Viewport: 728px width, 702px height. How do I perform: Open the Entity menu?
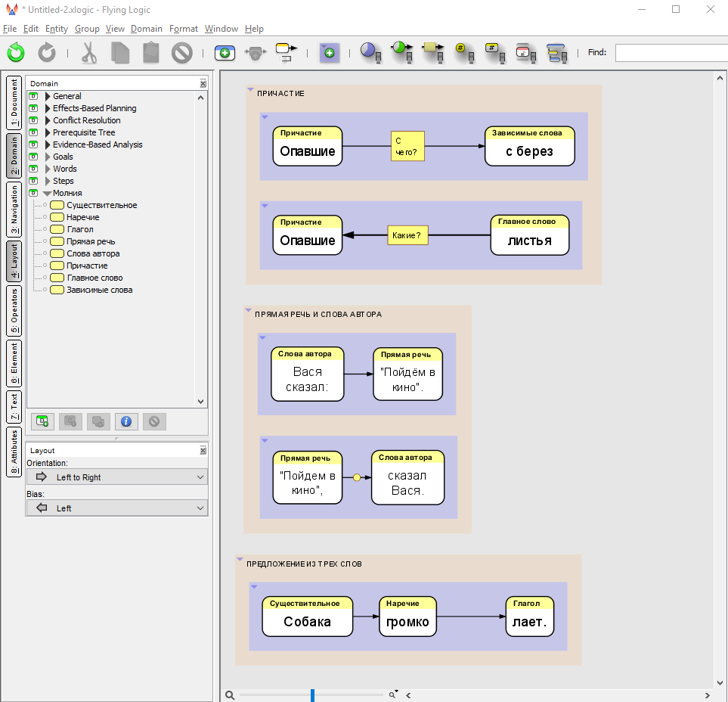click(56, 29)
